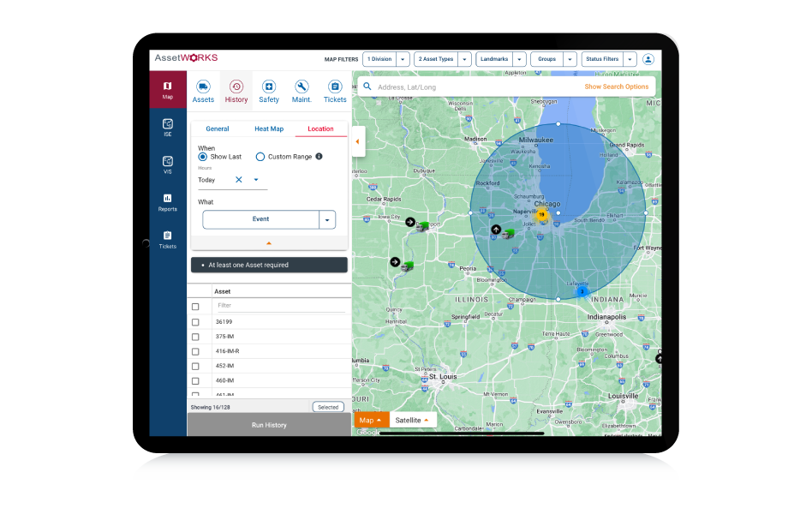Open Show Search Options link
Image resolution: width=812 pixels, height=514 pixels.
click(x=616, y=87)
